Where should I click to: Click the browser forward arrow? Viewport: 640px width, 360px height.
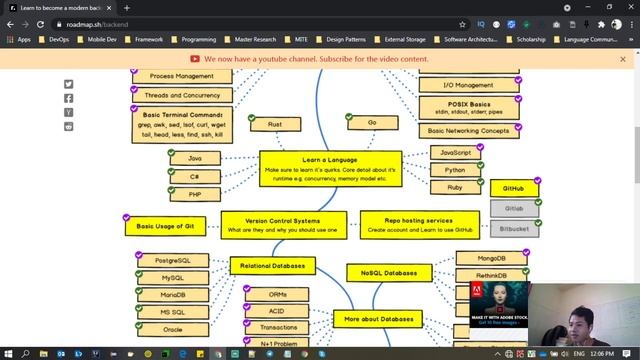pyautogui.click(x=25, y=24)
